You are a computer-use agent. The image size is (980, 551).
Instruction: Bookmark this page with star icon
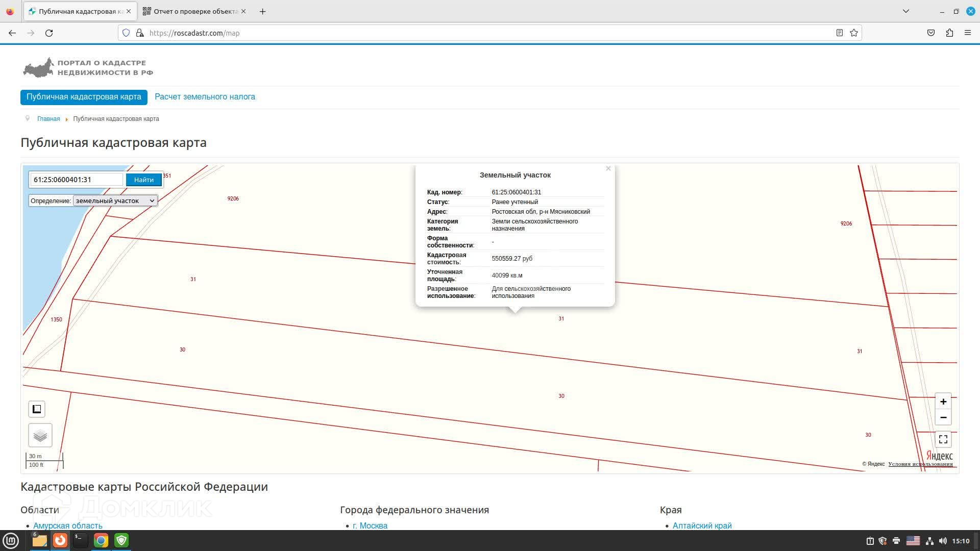pos(853,33)
